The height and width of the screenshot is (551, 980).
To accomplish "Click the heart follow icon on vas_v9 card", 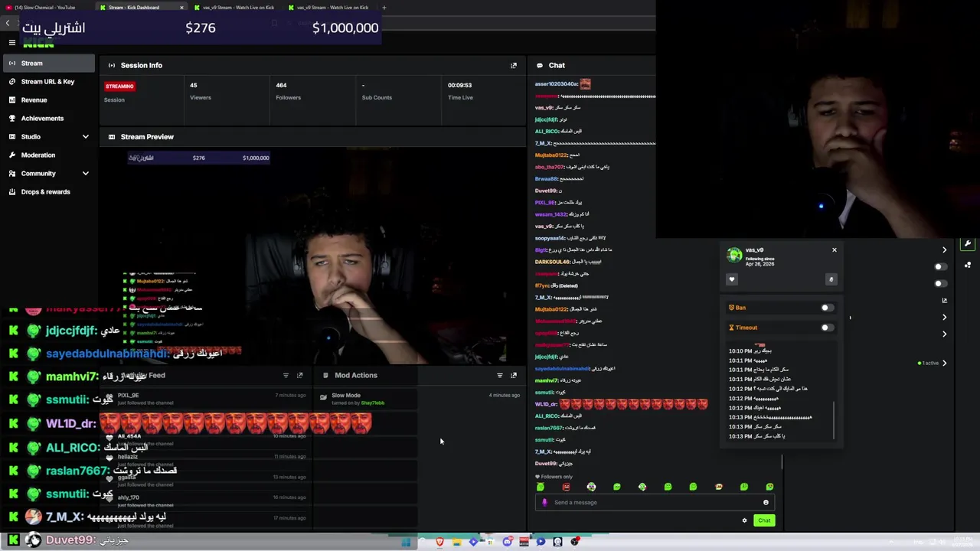I will coord(732,279).
